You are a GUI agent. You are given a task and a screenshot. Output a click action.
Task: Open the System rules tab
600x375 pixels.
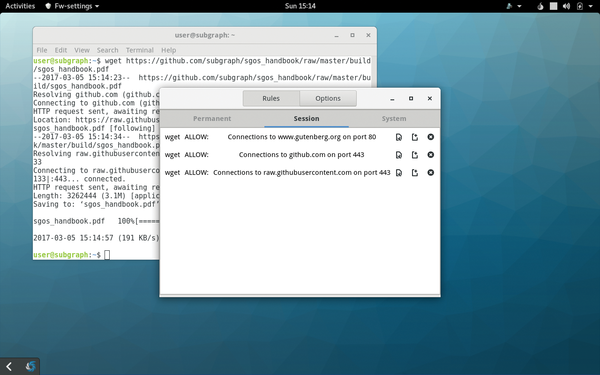tap(394, 119)
